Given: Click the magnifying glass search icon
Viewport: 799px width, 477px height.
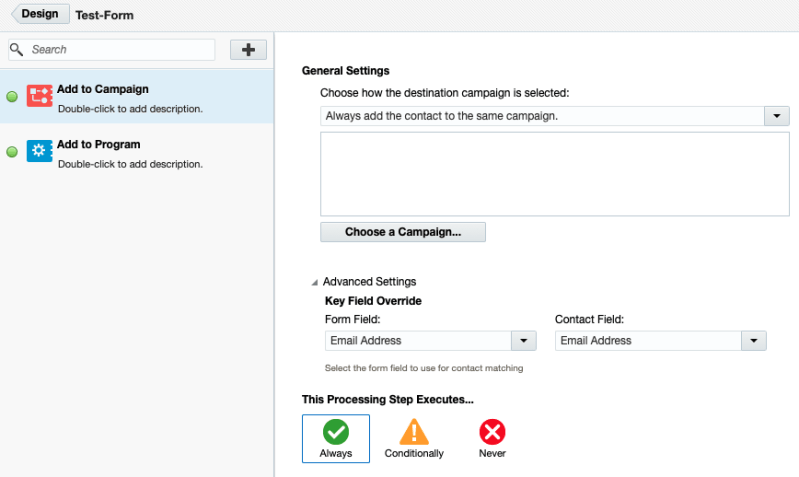Looking at the screenshot, I should coord(17,49).
